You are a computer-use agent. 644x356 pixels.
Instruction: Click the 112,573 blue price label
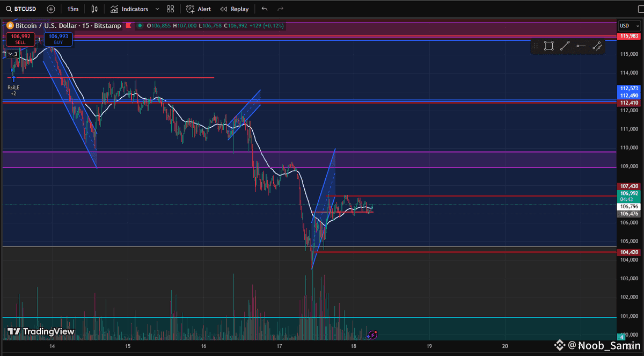pos(628,89)
